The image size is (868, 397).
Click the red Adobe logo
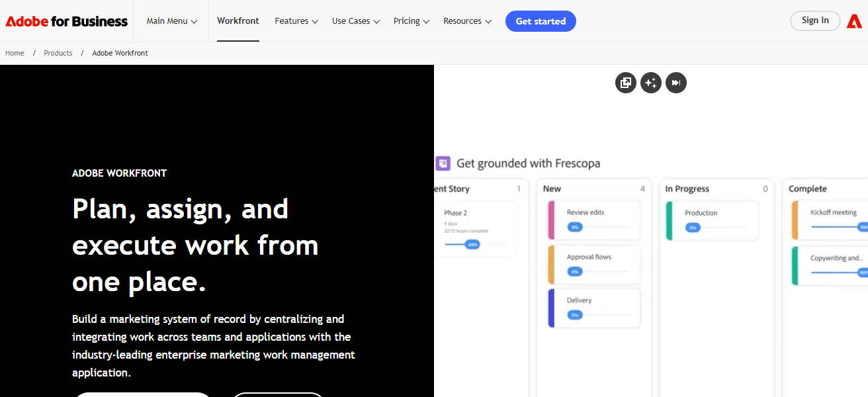(x=854, y=21)
